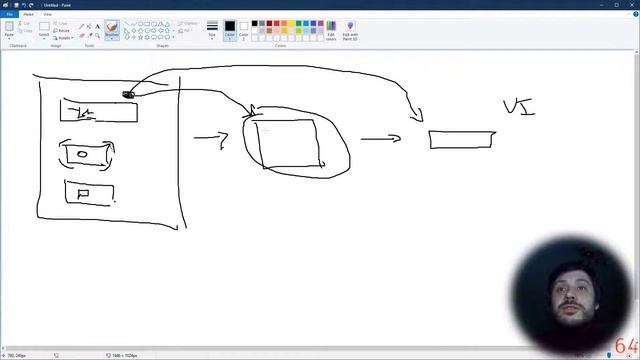Select the Text tool letter A
640x360 pixels.
[97, 27]
